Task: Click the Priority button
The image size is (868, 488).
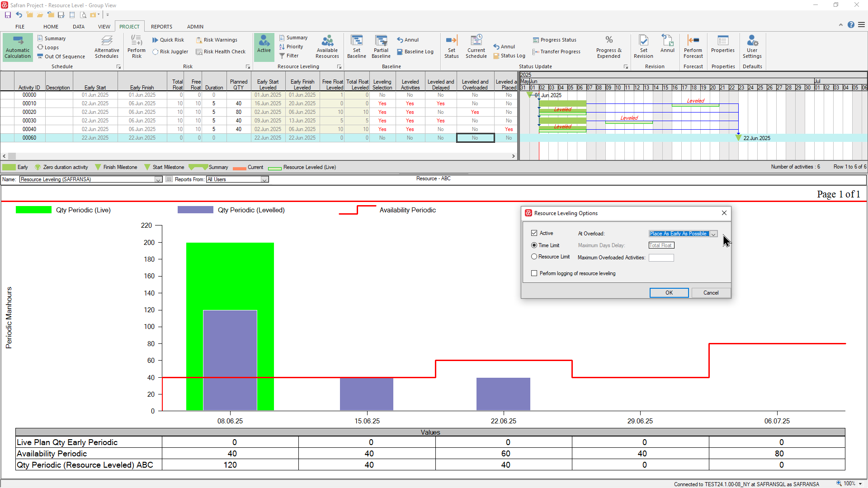Action: coord(291,47)
